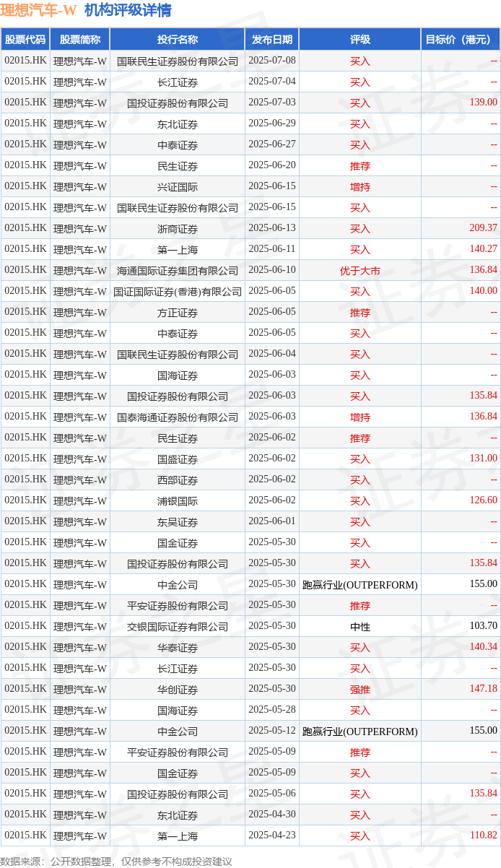The image size is (501, 868).
Task: Click 跑赢行业(OUTPERFORM) in the 2025-05-12 row
Action: pos(360,732)
